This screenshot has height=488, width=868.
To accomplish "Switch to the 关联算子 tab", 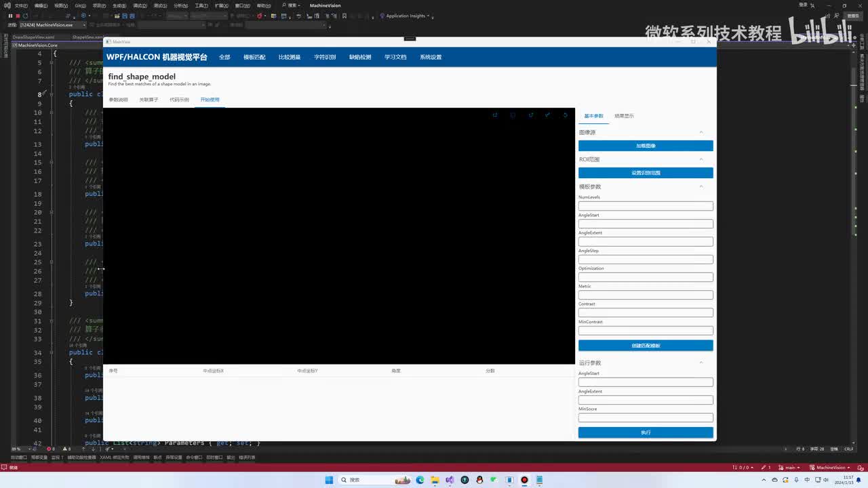I will tap(149, 100).
